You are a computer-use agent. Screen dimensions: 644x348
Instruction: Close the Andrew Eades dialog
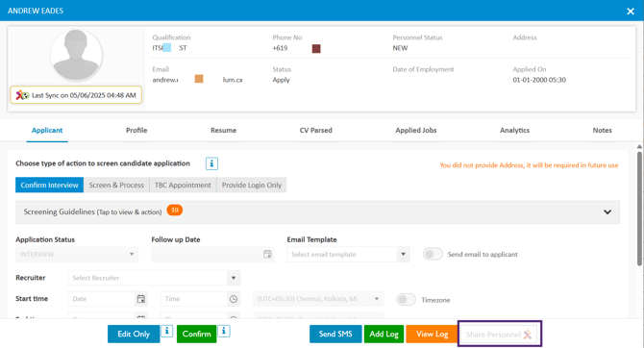point(631,12)
